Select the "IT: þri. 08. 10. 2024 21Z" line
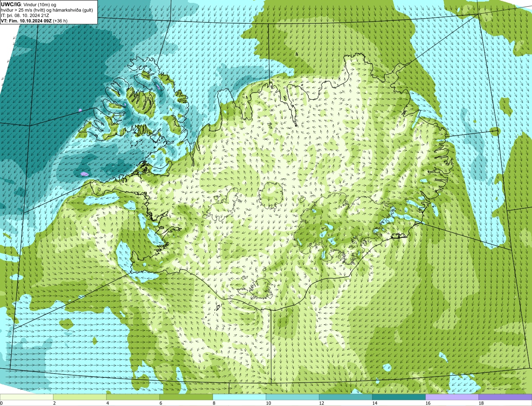 [x=26, y=15]
